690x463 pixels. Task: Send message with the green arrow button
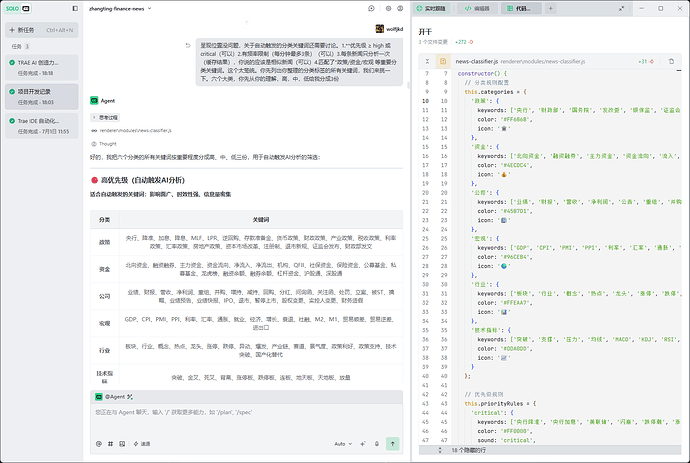pos(393,444)
